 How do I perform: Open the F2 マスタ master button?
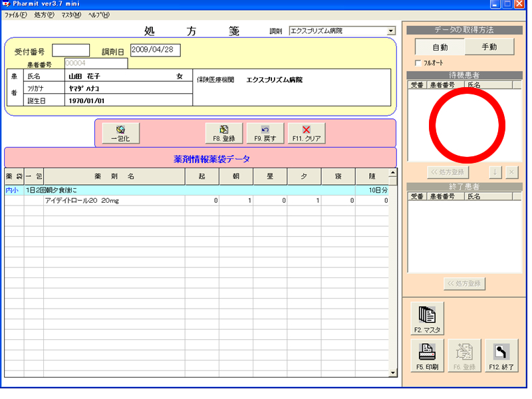click(x=427, y=318)
